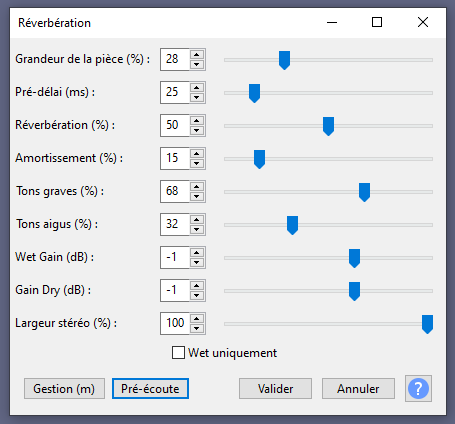The width and height of the screenshot is (455, 424).
Task: Open the blue question mark help button
Action: pyautogui.click(x=418, y=389)
